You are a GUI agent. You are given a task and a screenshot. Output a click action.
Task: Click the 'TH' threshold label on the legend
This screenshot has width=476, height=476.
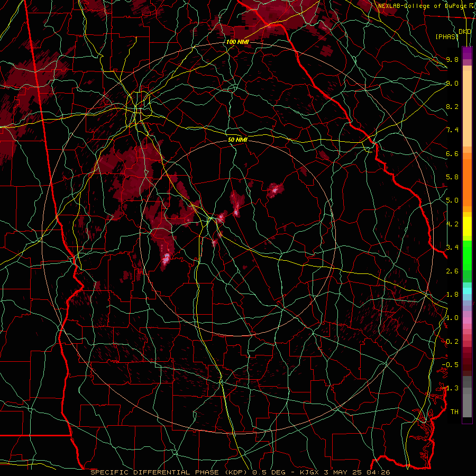pyautogui.click(x=454, y=412)
